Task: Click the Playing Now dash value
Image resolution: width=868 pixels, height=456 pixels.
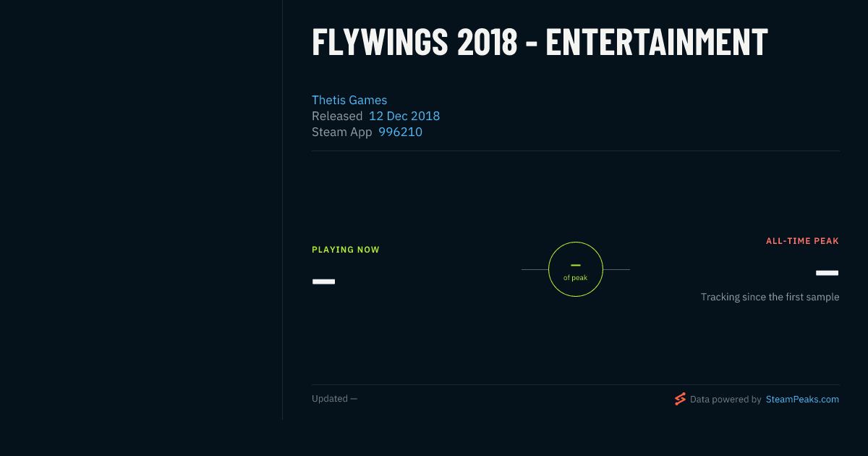Action: (323, 281)
